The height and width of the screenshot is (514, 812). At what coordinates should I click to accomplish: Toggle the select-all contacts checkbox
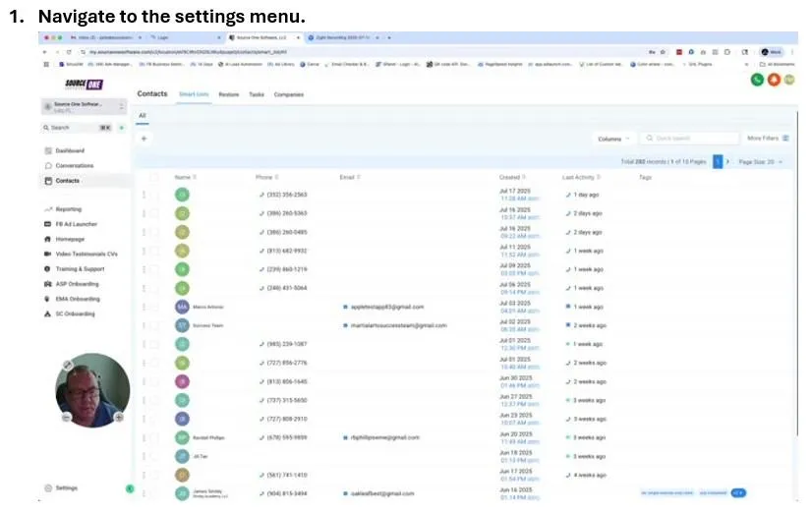(x=153, y=177)
